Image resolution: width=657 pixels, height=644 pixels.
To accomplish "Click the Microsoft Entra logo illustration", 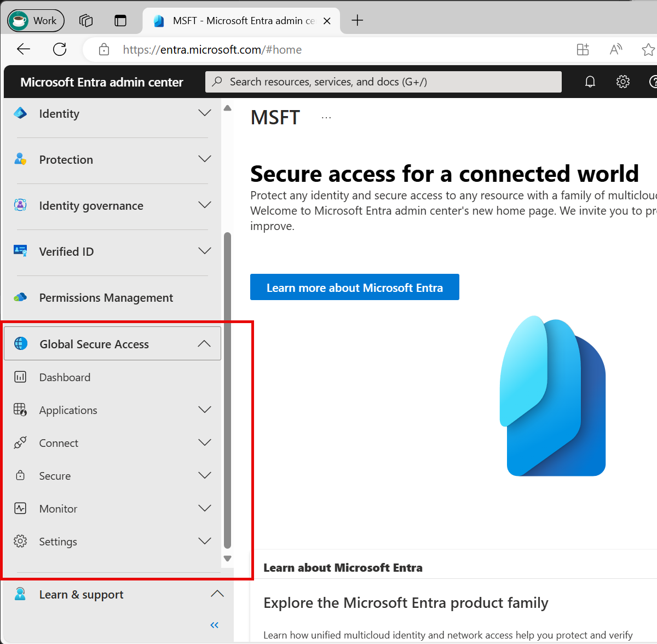I will point(553,396).
